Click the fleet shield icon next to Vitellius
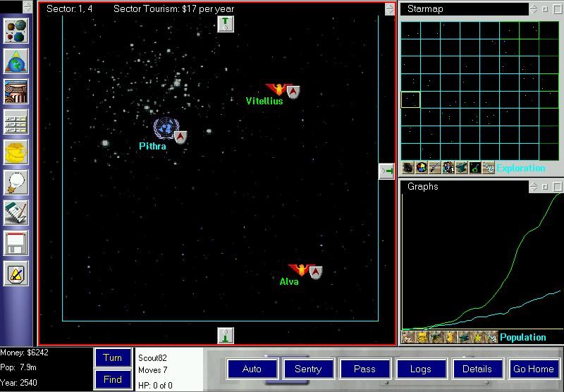This screenshot has width=564, height=392. click(293, 92)
